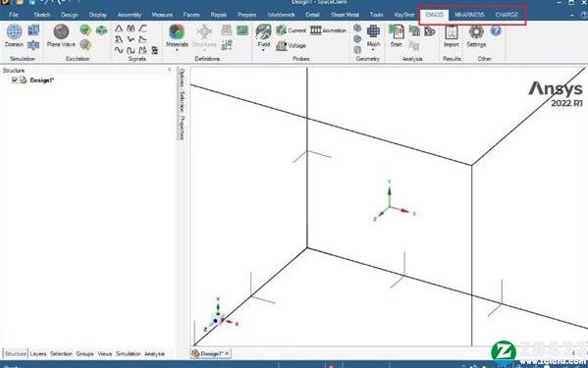Switch to the Design ribbon tab
Screen dimensions: 588x368
[70, 15]
